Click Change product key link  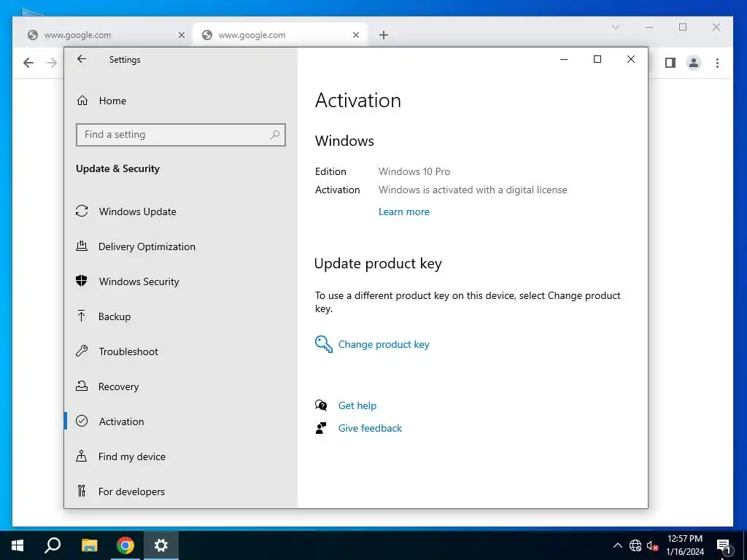click(384, 344)
